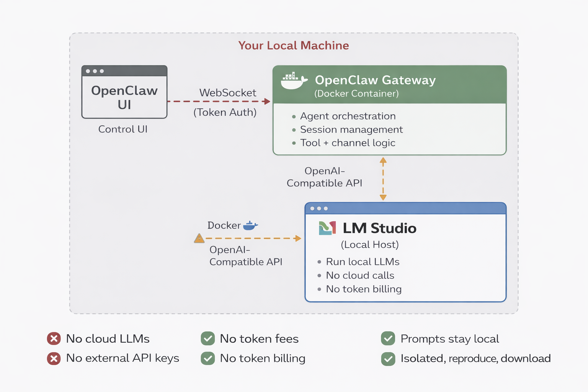
Task: Click the window dots on LM Studio title bar
Action: coord(319,209)
